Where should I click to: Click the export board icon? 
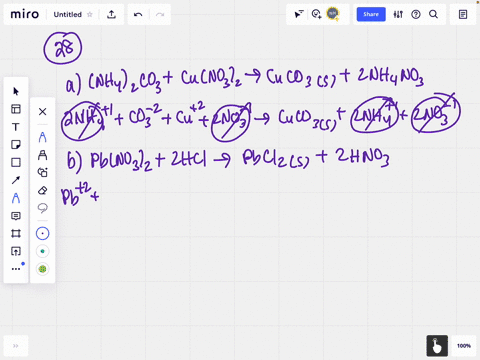[111, 14]
